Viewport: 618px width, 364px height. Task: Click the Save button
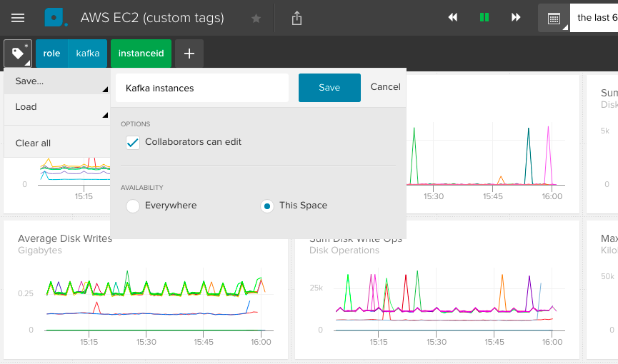329,88
